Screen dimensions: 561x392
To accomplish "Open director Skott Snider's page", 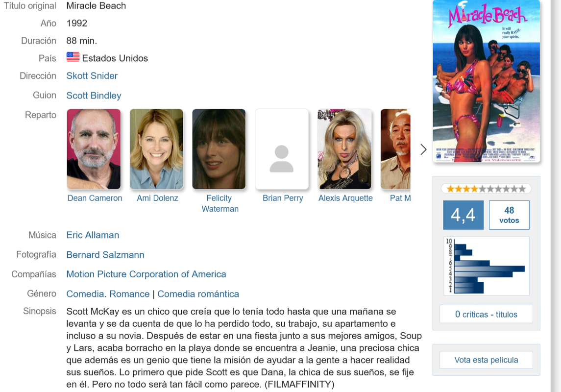I will (92, 76).
